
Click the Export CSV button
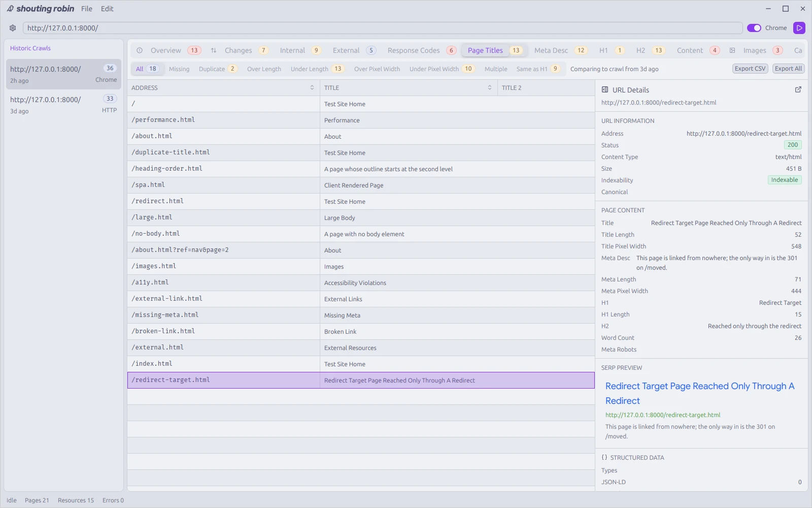(x=750, y=69)
